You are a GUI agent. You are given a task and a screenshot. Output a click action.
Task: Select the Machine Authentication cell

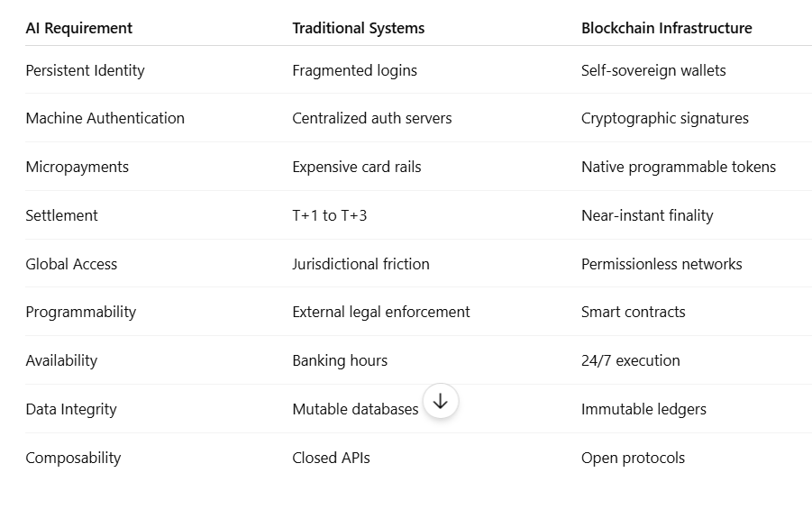point(105,118)
